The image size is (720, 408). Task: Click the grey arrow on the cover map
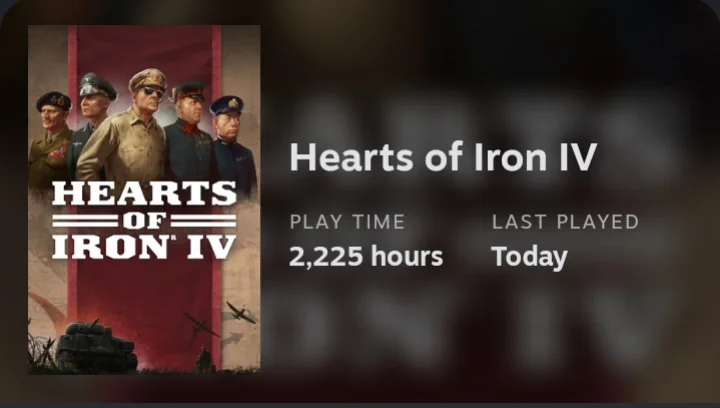click(x=232, y=341)
